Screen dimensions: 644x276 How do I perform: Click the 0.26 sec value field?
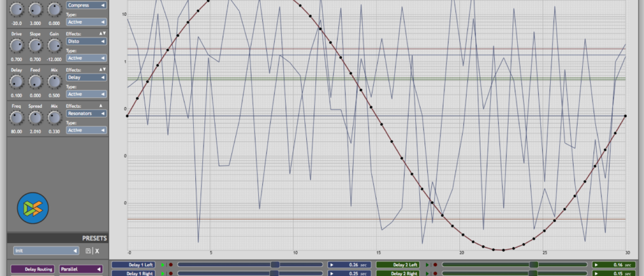point(350,265)
